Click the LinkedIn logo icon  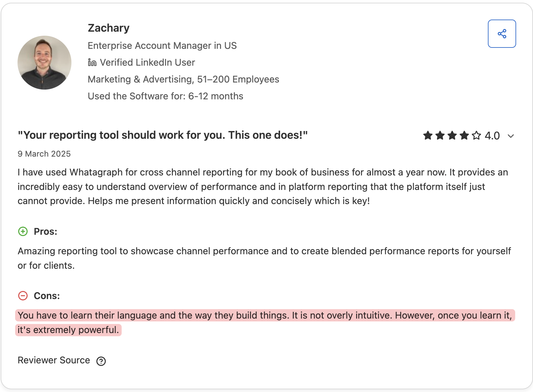92,62
